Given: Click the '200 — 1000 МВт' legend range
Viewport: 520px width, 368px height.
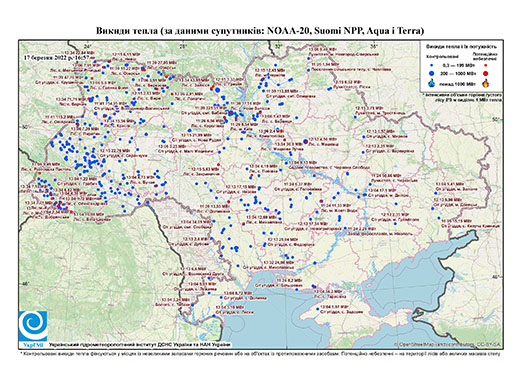Looking at the screenshot, I should pos(459,73).
